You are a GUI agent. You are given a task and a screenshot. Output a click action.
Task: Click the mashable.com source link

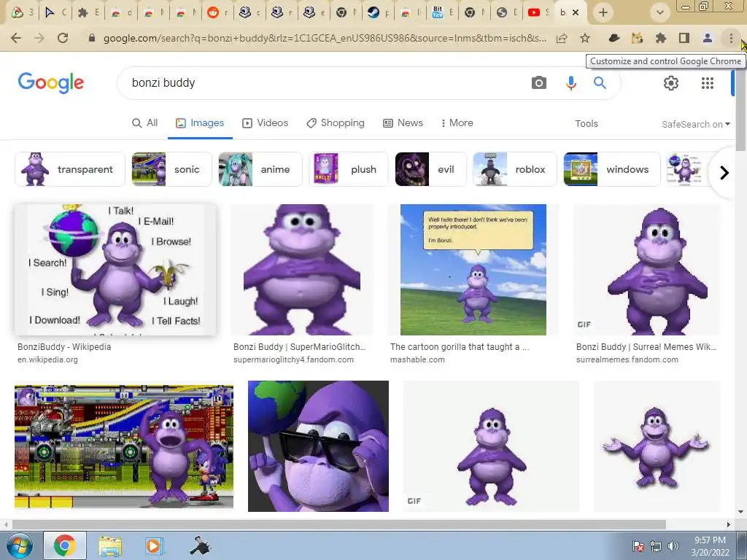pos(417,359)
